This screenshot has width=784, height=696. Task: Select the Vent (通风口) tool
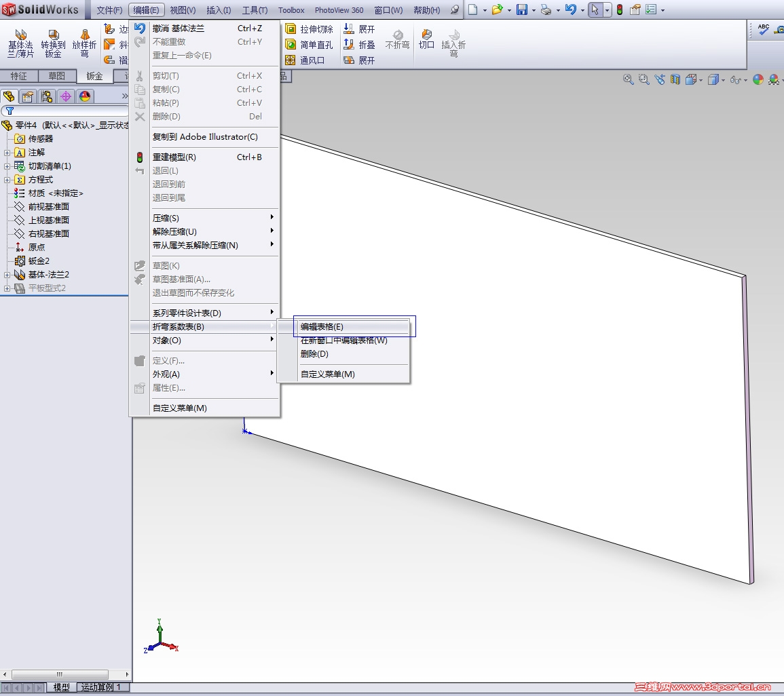click(x=305, y=60)
